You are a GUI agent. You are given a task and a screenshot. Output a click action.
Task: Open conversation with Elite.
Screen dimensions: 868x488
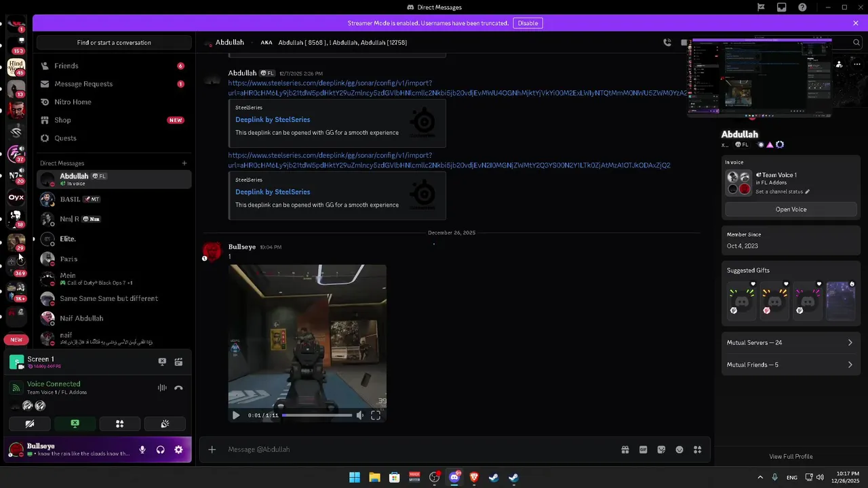(114, 239)
